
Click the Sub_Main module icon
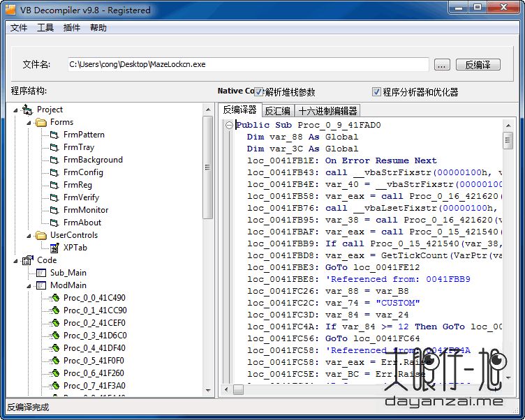41,273
